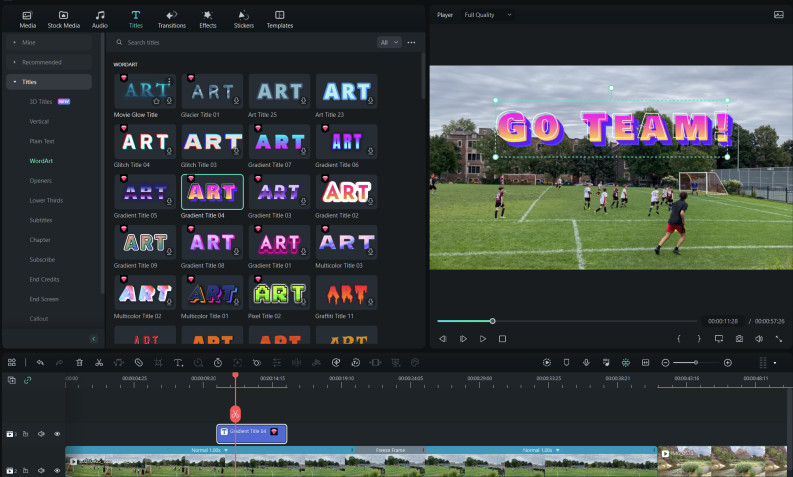The width and height of the screenshot is (793, 477).
Task: Select the Text tool in the timeline toolbar
Action: pos(178,362)
